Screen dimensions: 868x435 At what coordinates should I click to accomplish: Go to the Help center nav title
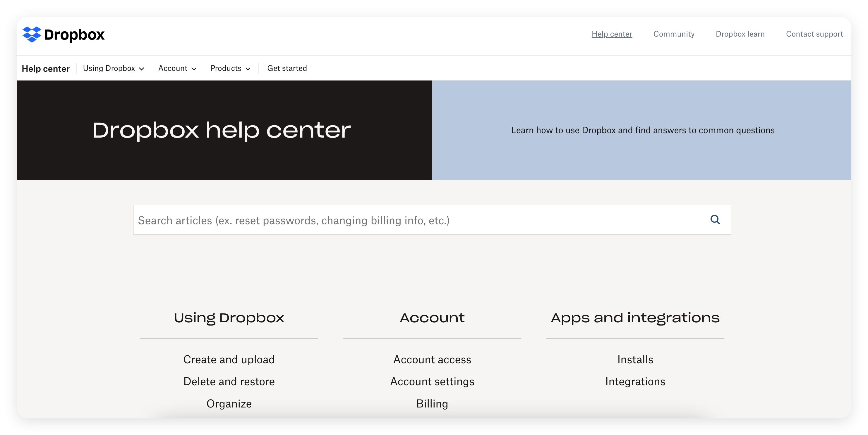(x=46, y=69)
